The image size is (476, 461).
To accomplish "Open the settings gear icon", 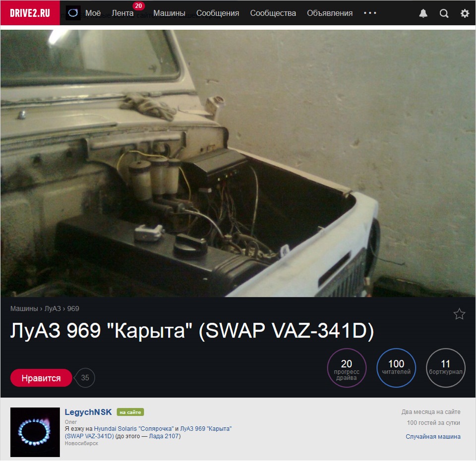I will pos(465,13).
